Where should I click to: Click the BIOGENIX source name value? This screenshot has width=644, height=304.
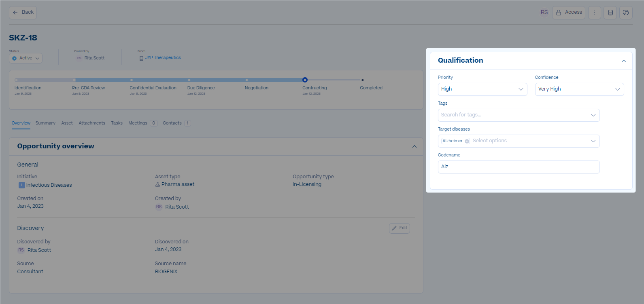click(x=166, y=272)
